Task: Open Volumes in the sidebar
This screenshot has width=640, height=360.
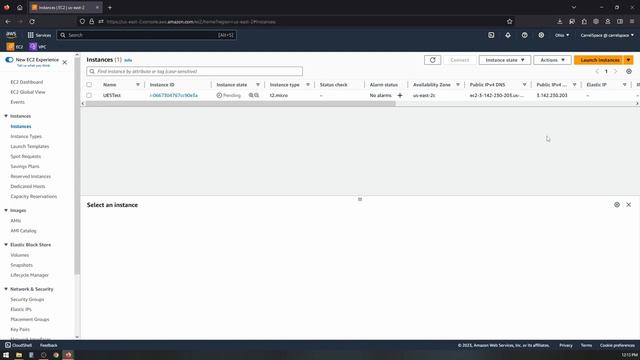Action: click(x=20, y=255)
